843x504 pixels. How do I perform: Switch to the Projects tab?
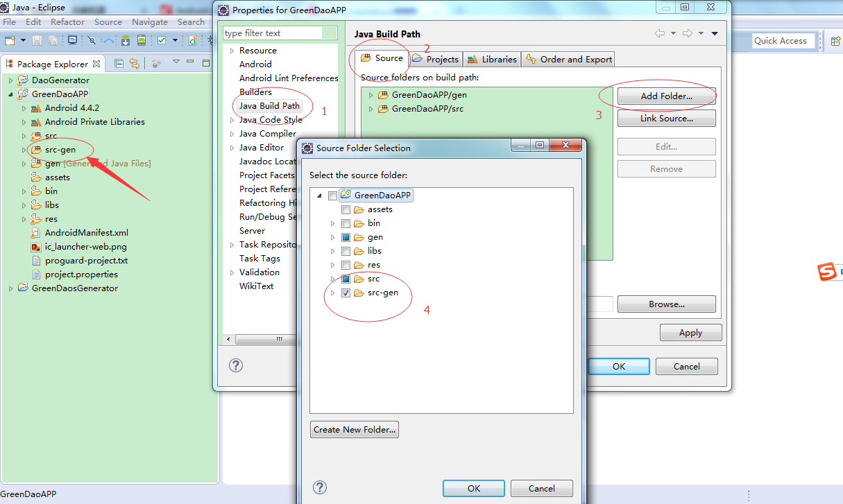[x=435, y=59]
